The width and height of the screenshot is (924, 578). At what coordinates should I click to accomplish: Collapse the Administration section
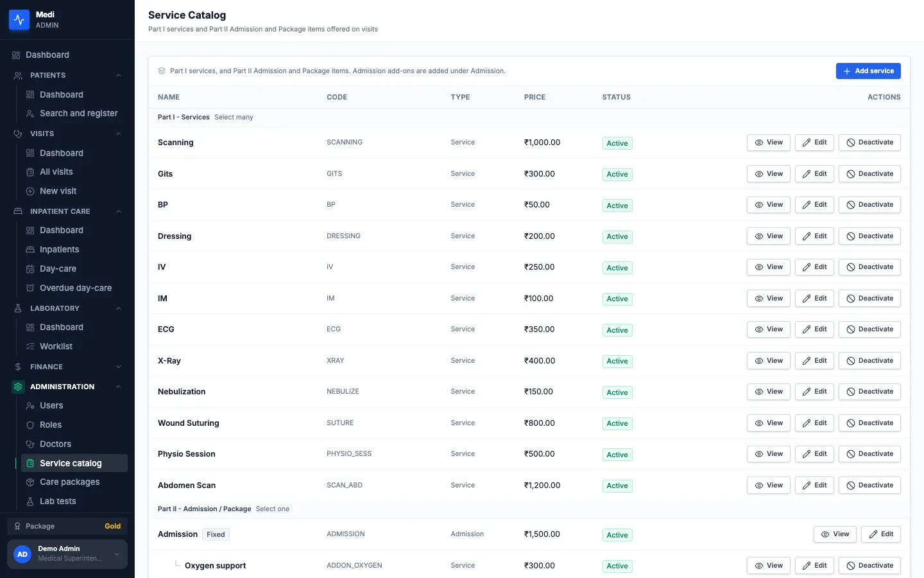pos(119,387)
